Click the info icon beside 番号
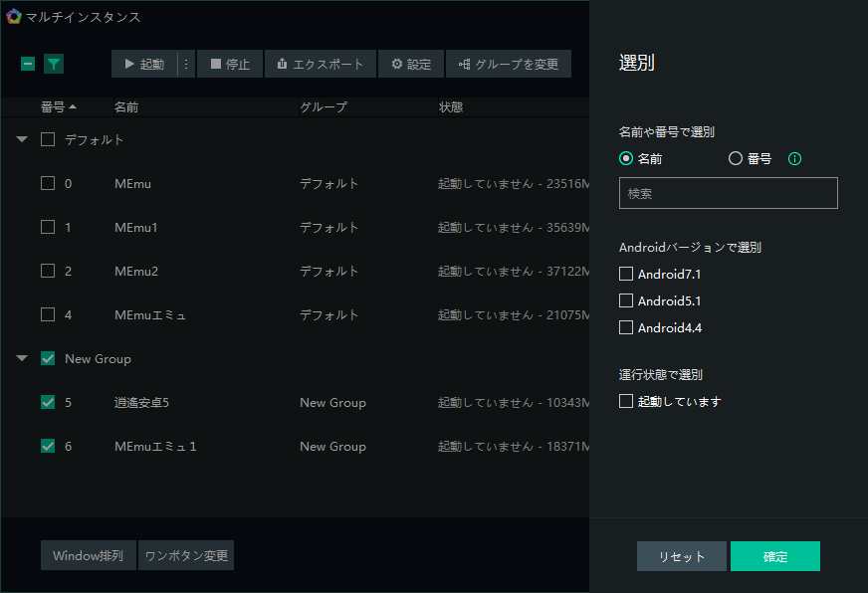This screenshot has height=593, width=868. pyautogui.click(x=794, y=158)
